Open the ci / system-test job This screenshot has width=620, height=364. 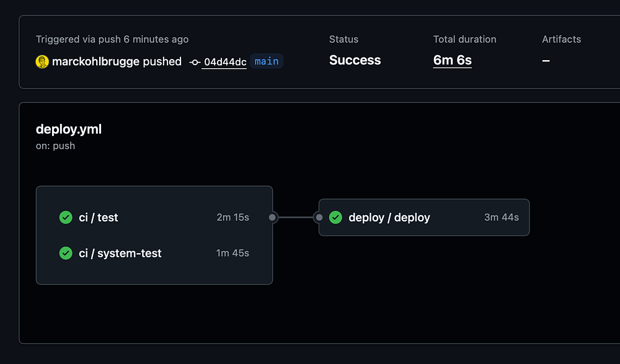(x=120, y=253)
